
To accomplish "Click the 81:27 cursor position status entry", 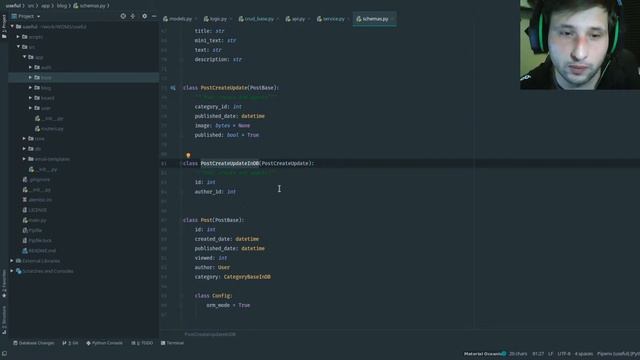I will coord(538,354).
